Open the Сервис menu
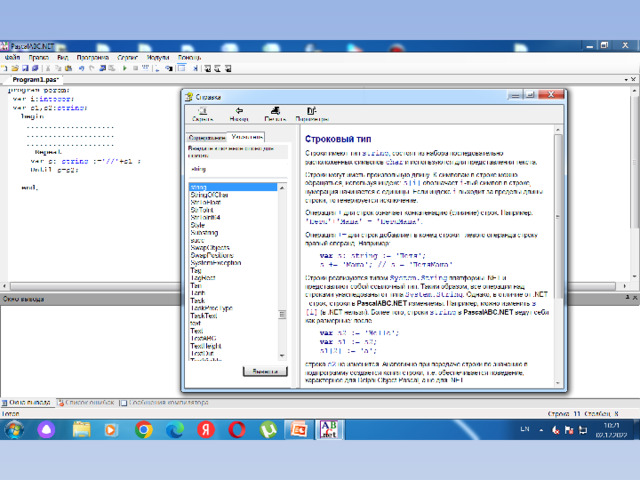Screen dimensions: 640x480 [127, 58]
